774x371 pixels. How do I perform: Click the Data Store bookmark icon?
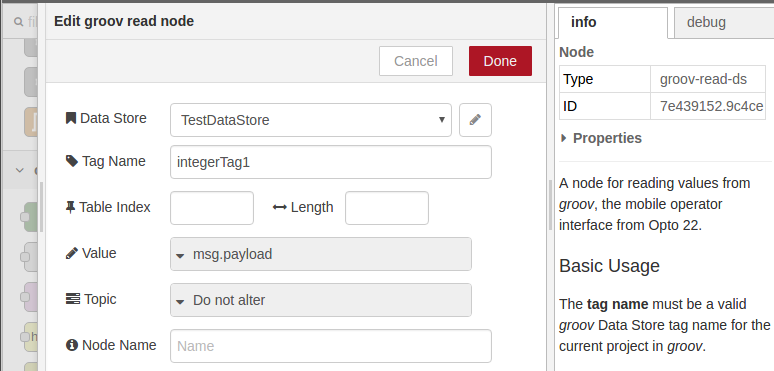71,118
